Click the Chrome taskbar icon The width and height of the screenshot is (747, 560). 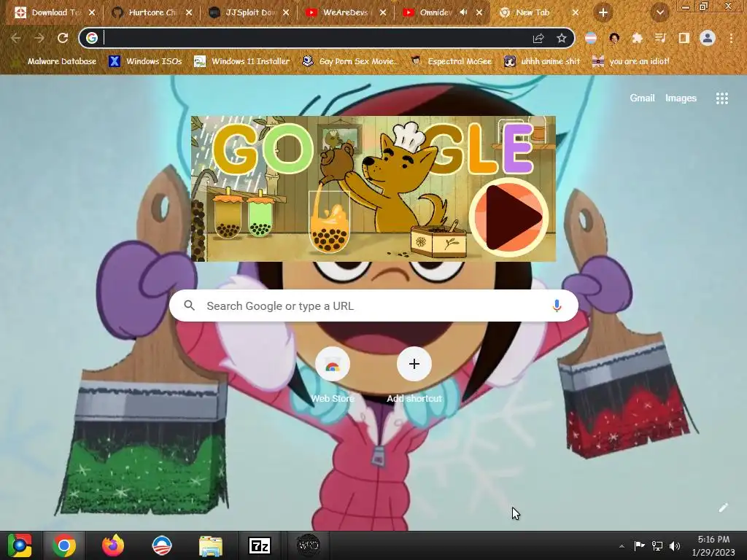[x=64, y=545]
